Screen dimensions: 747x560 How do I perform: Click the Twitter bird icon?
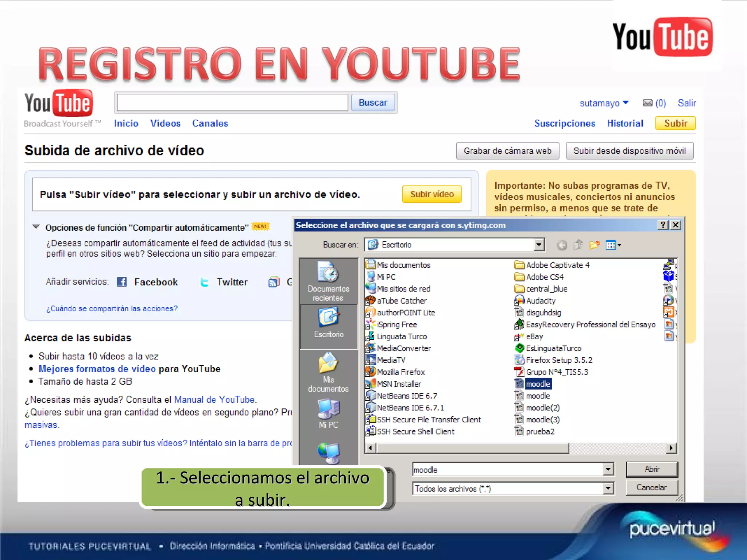(x=205, y=282)
